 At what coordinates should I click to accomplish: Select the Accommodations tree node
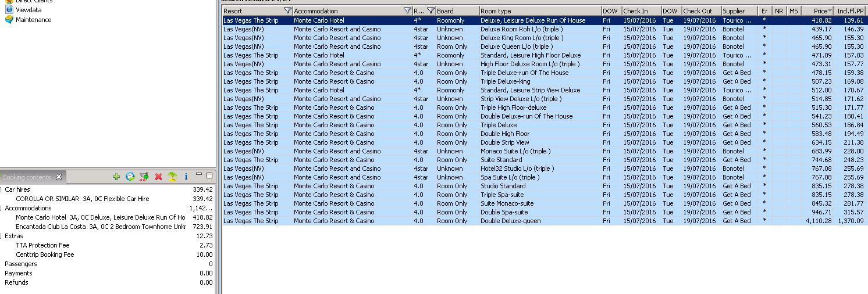[x=108, y=208]
